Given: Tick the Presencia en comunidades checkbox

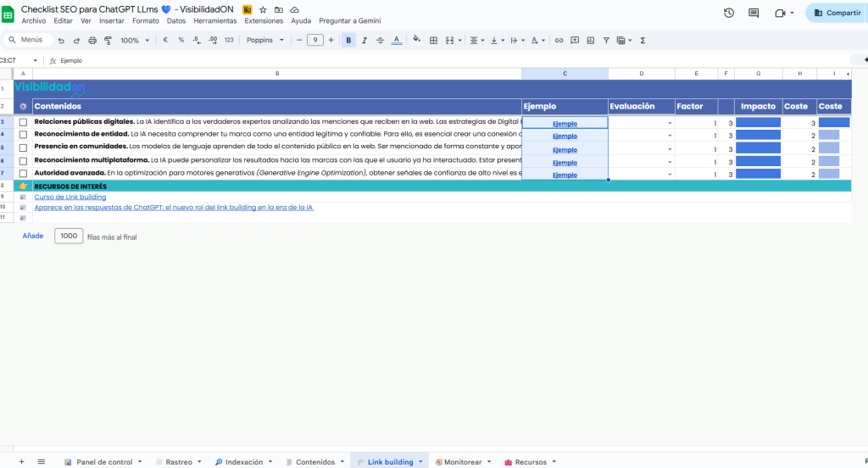Looking at the screenshot, I should point(23,148).
